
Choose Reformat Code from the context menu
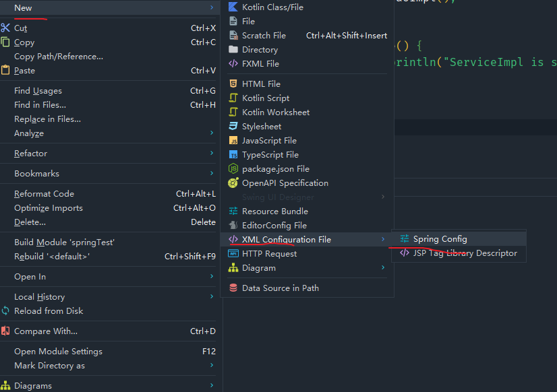(x=45, y=194)
